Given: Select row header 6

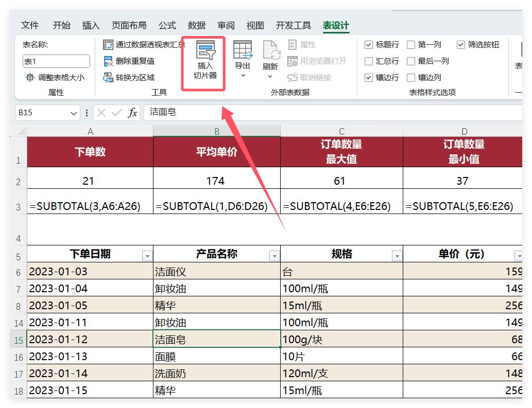Looking at the screenshot, I should tap(19, 272).
